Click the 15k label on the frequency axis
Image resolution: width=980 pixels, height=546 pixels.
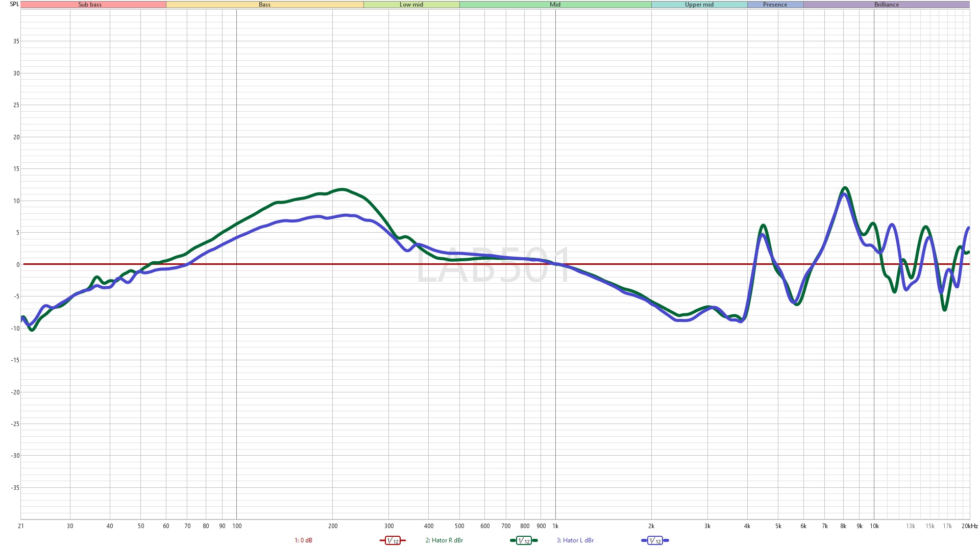click(x=930, y=526)
